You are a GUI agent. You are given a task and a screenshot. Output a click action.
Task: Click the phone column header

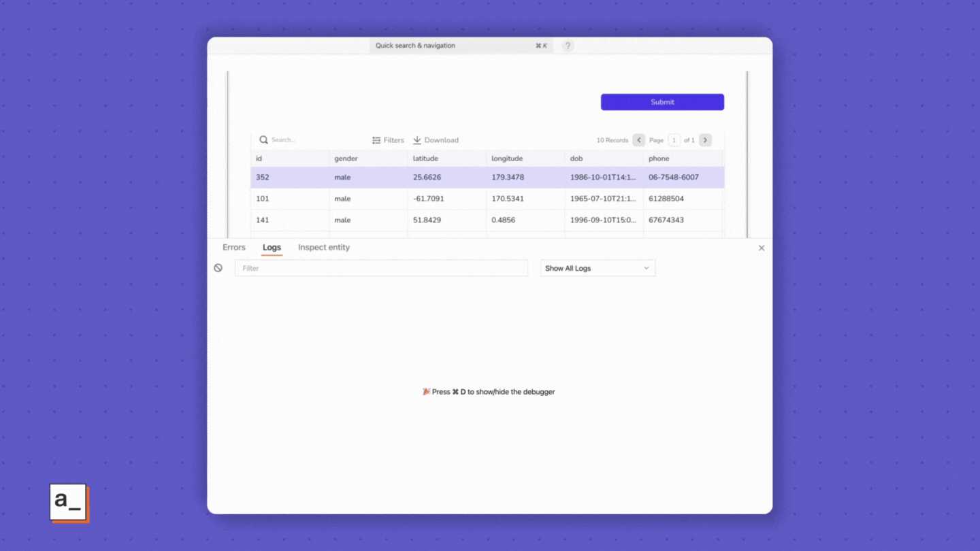(683, 158)
